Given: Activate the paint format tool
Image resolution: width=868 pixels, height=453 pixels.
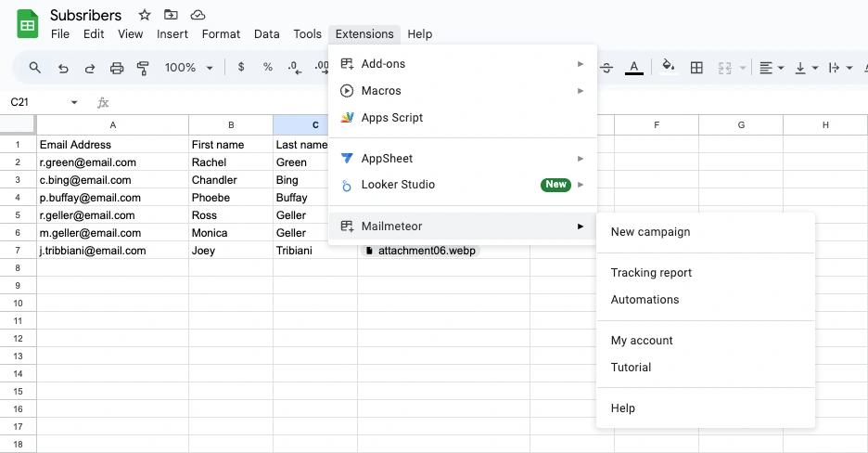Looking at the screenshot, I should (x=143, y=68).
